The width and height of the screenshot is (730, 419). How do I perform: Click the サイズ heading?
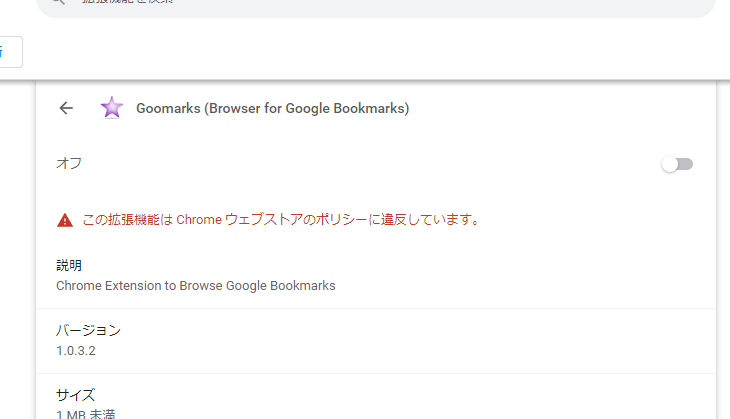75,395
